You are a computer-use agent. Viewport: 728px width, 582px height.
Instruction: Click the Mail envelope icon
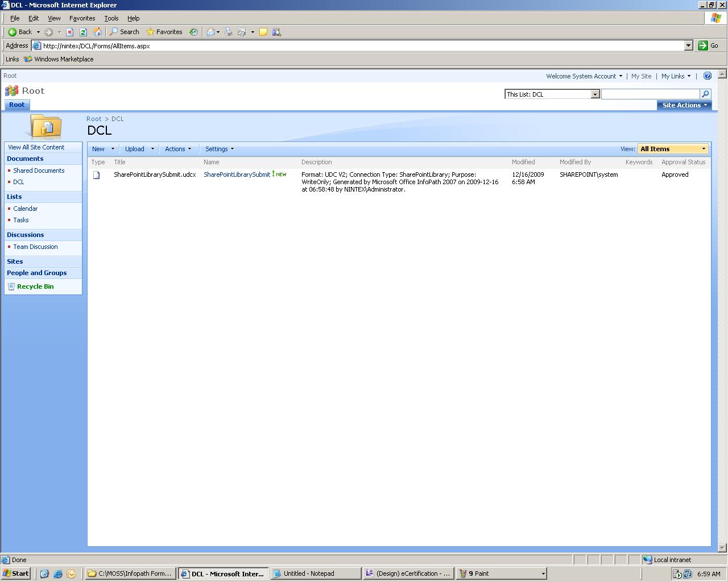pyautogui.click(x=210, y=32)
